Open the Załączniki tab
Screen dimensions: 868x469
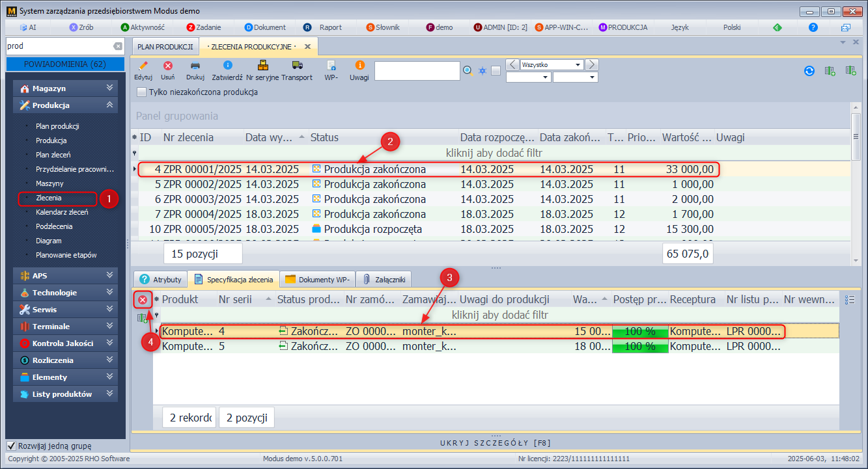(384, 280)
